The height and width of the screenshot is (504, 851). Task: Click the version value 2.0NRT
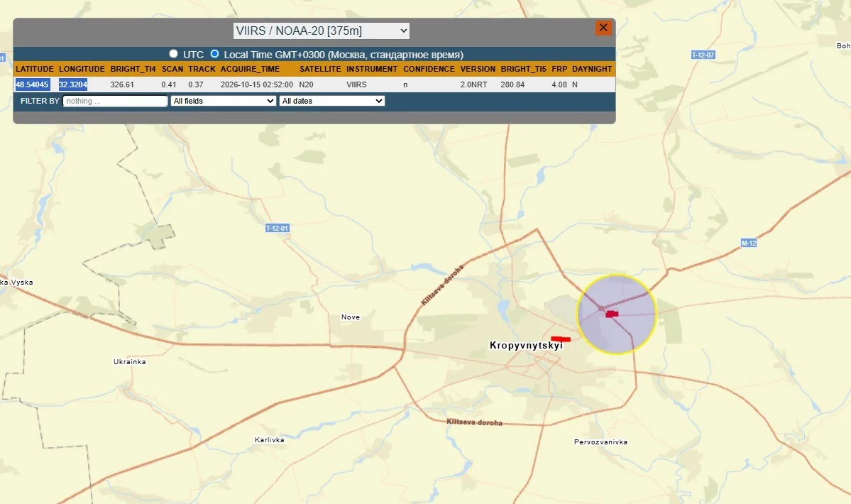point(474,84)
